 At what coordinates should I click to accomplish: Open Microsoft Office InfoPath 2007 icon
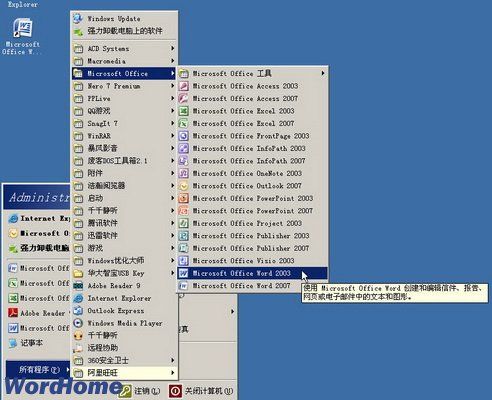pyautogui.click(x=183, y=161)
